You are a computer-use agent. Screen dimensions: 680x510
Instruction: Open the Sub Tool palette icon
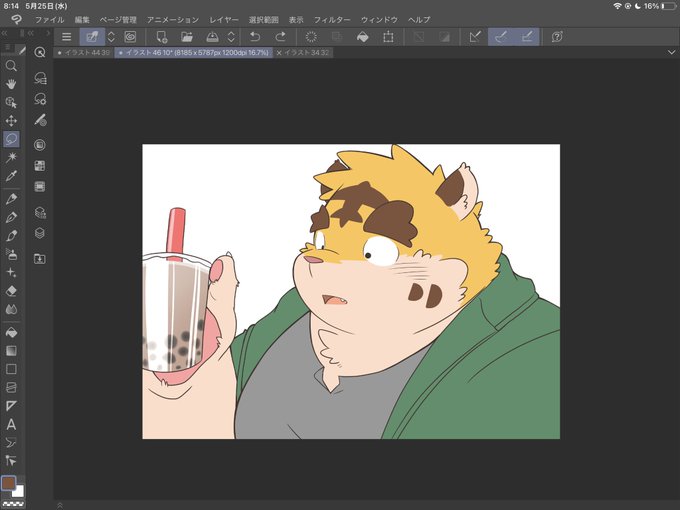point(40,78)
